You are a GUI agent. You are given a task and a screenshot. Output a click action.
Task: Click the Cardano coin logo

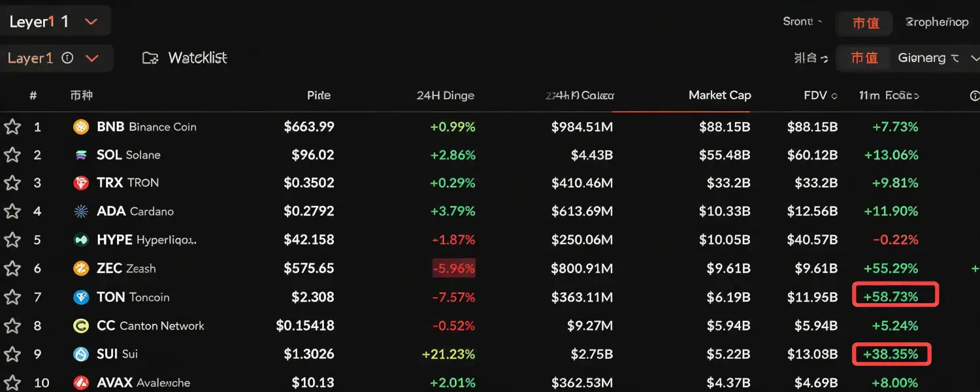(x=81, y=211)
